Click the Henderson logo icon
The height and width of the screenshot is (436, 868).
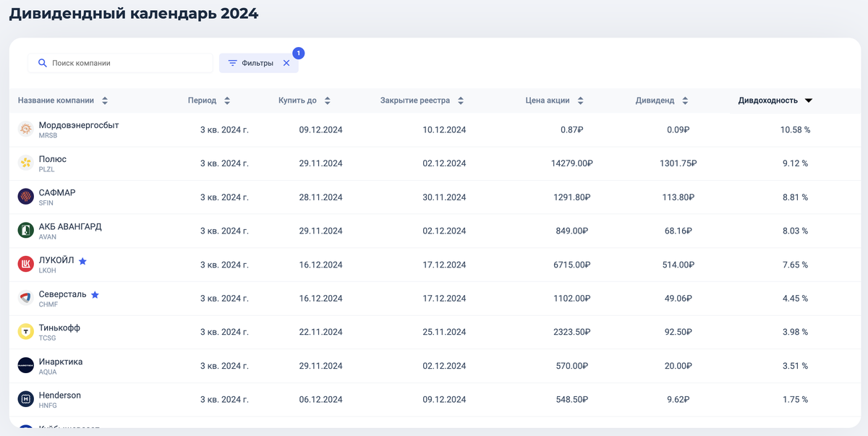pos(26,399)
